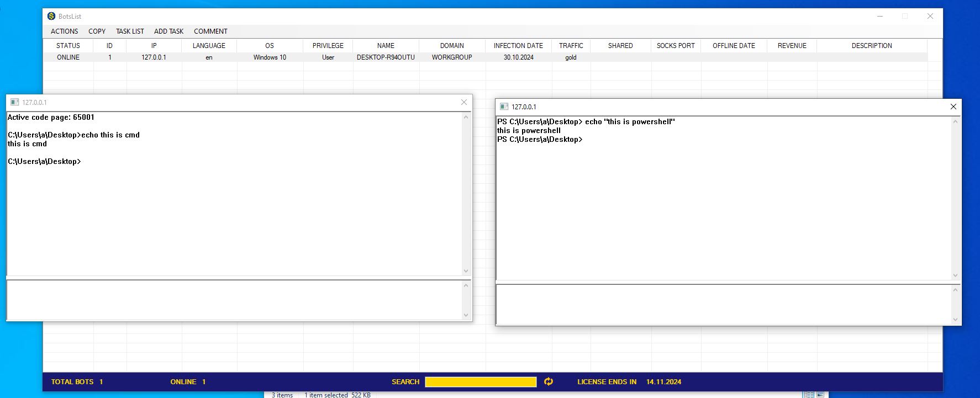Maximize the BotsList window

point(905,16)
